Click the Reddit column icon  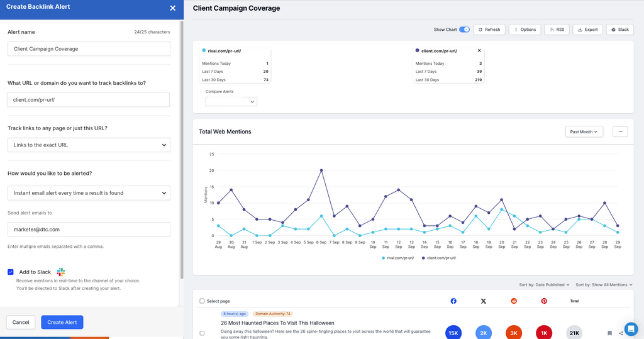(514, 301)
